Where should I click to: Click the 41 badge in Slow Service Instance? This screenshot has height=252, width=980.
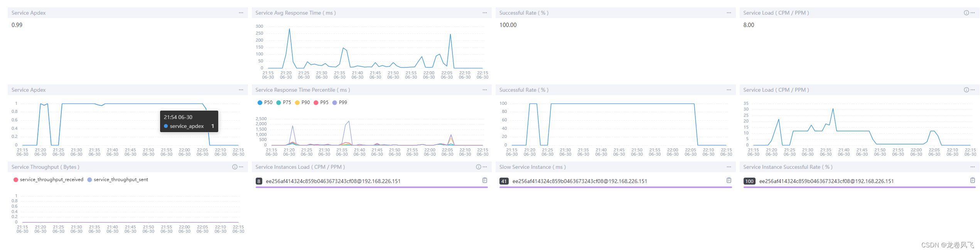tap(504, 181)
